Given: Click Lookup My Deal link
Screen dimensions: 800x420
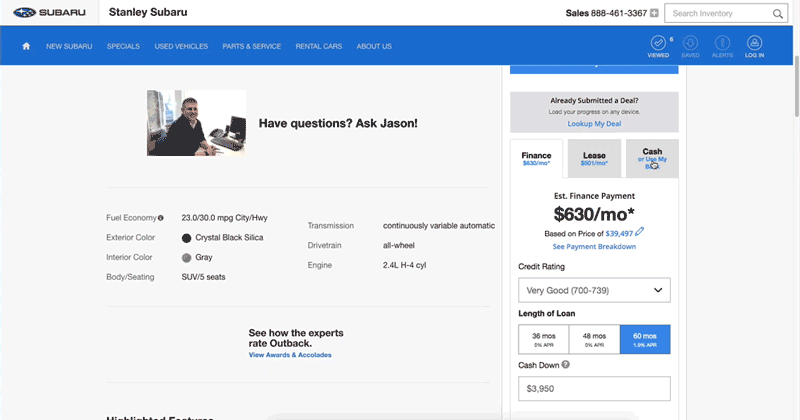Looking at the screenshot, I should tap(594, 123).
